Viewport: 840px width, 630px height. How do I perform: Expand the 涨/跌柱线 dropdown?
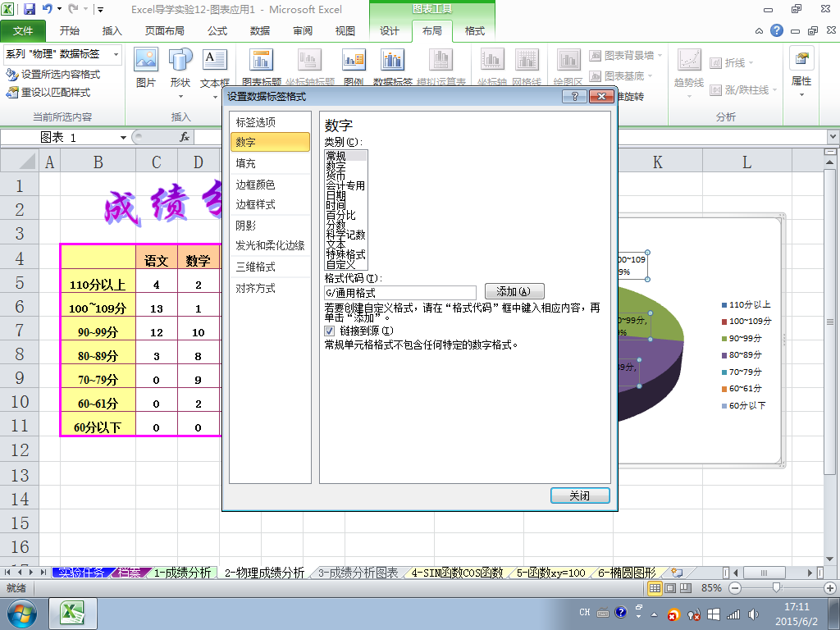pyautogui.click(x=775, y=89)
